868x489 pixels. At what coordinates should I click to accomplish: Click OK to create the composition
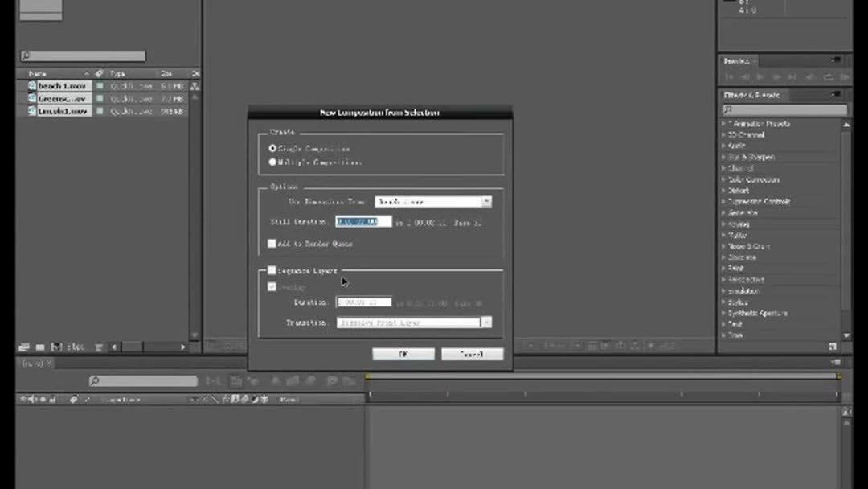[x=403, y=354]
